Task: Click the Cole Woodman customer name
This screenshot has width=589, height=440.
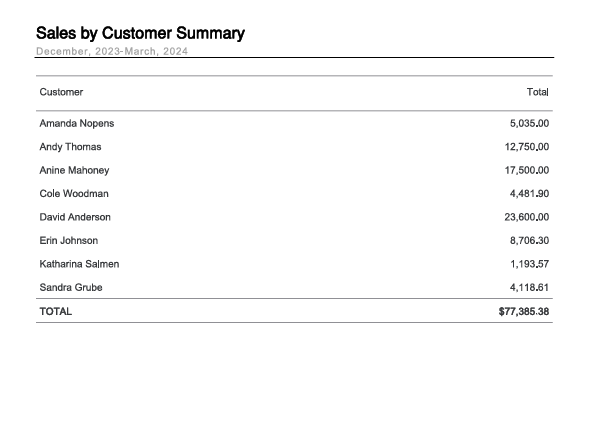Action: pyautogui.click(x=74, y=194)
